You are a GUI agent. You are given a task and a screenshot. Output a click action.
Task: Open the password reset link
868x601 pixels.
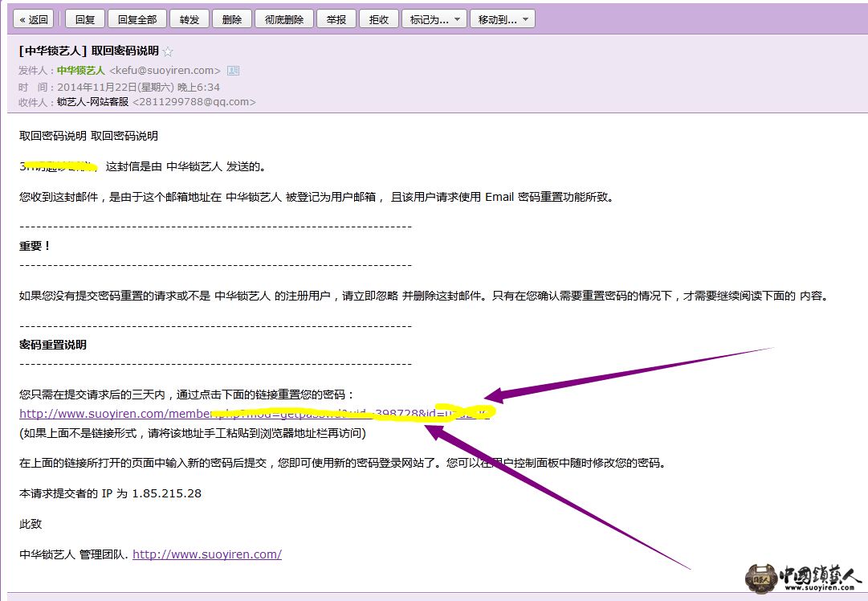coord(254,413)
